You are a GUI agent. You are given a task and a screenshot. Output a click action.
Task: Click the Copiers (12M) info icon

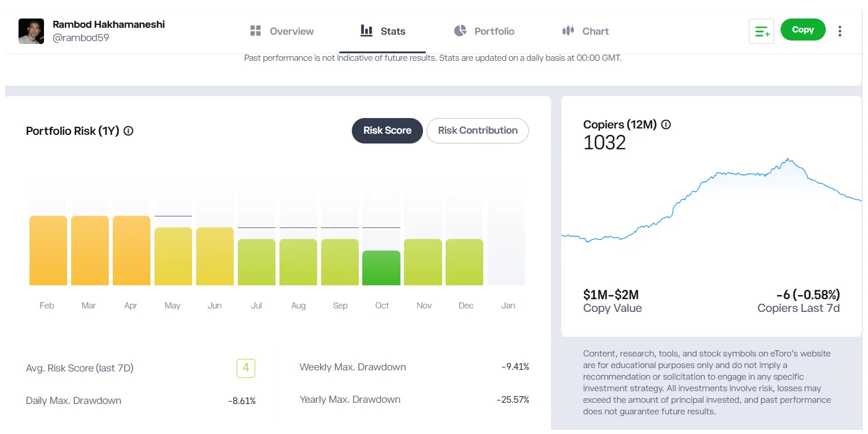(666, 124)
